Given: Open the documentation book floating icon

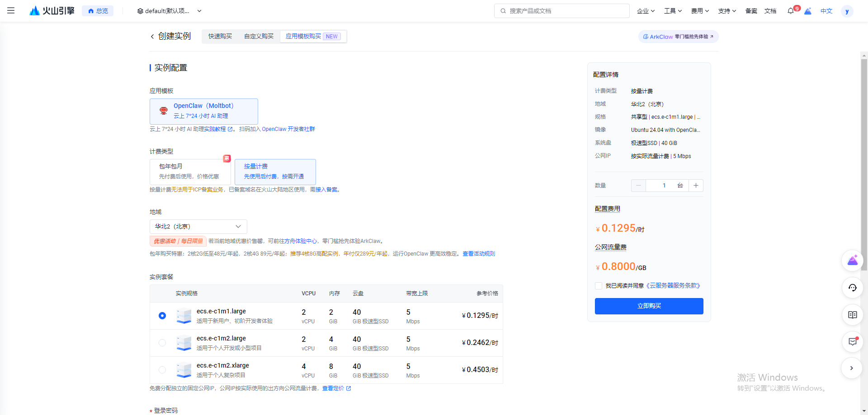Looking at the screenshot, I should click(852, 315).
